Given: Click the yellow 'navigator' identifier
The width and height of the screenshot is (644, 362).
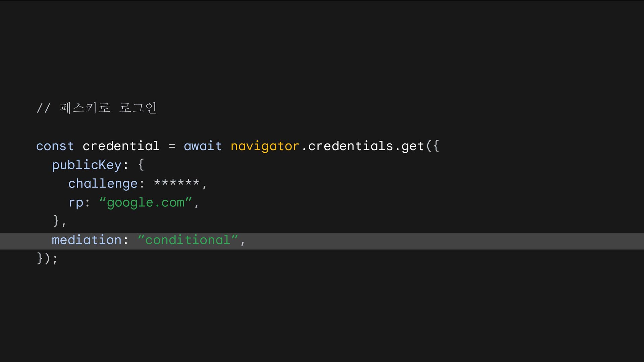Looking at the screenshot, I should click(265, 146).
